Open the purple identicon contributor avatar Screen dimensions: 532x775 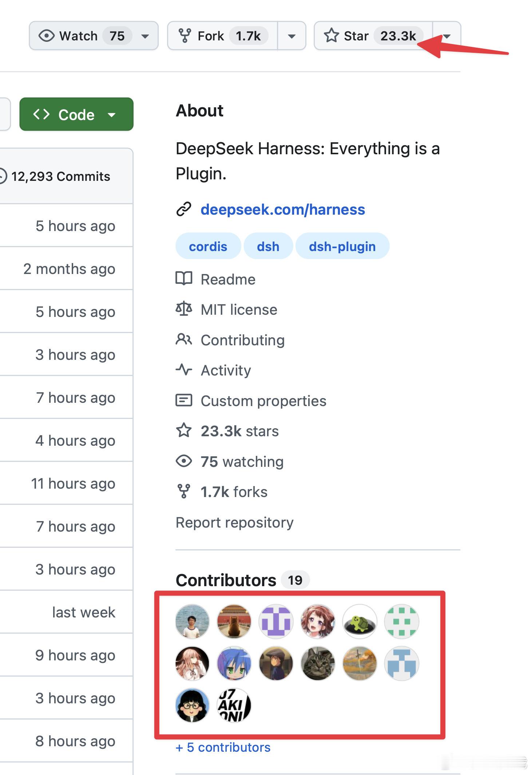276,621
